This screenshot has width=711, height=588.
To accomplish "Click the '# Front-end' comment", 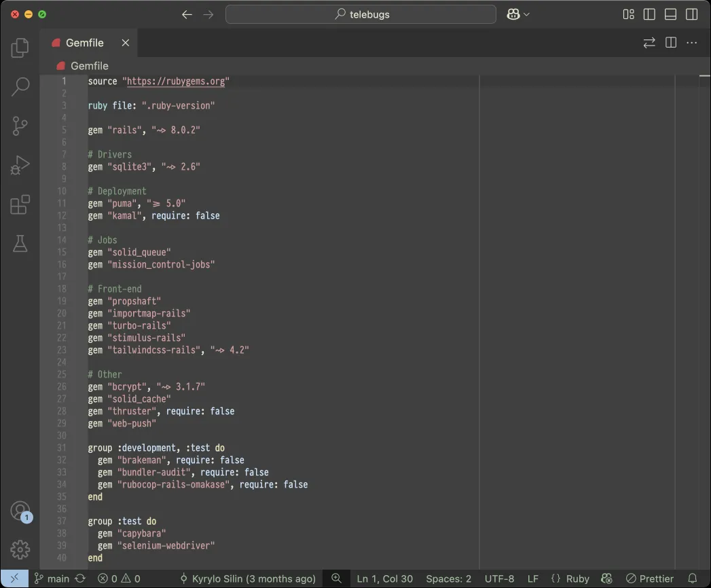I will pyautogui.click(x=114, y=289).
